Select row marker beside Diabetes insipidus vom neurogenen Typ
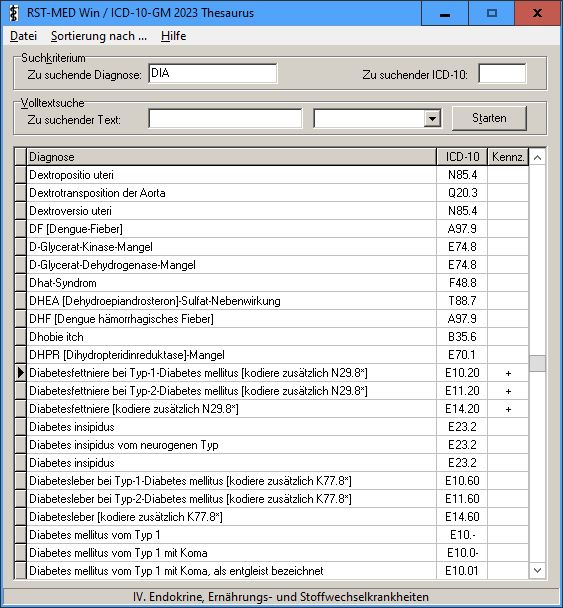This screenshot has width=563, height=608. pyautogui.click(x=21, y=445)
